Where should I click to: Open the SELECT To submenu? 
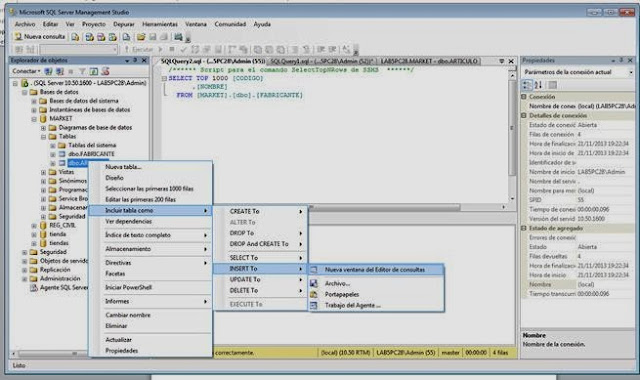[x=260, y=258]
